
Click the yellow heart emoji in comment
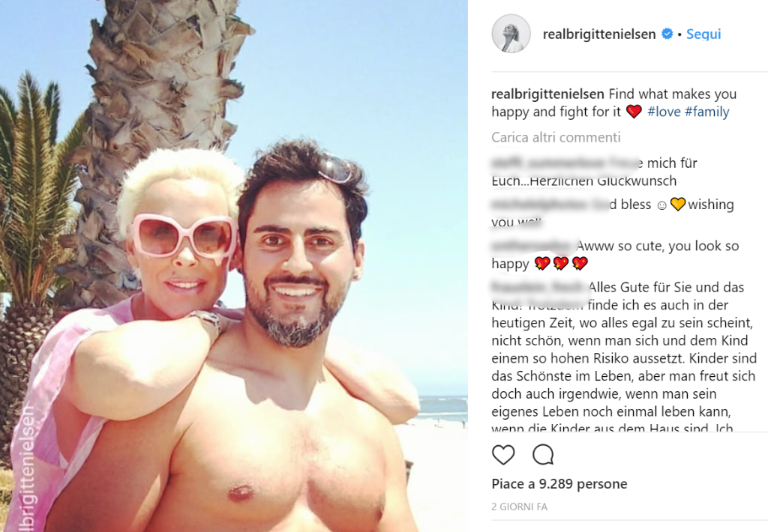[677, 204]
